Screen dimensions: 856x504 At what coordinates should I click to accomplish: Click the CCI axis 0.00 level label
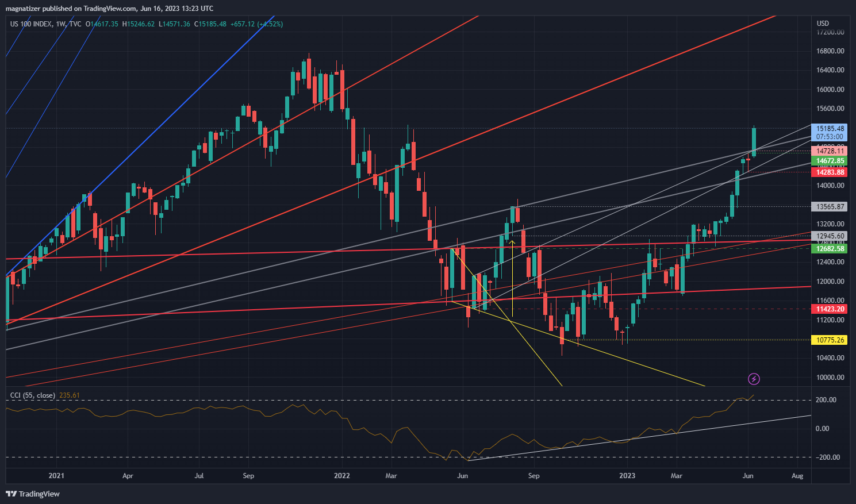coord(823,429)
